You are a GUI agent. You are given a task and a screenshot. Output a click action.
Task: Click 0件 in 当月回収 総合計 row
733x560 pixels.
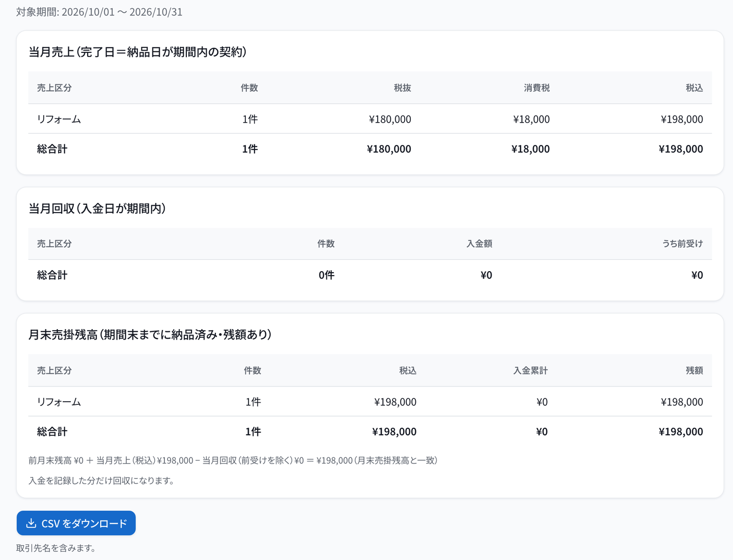326,275
